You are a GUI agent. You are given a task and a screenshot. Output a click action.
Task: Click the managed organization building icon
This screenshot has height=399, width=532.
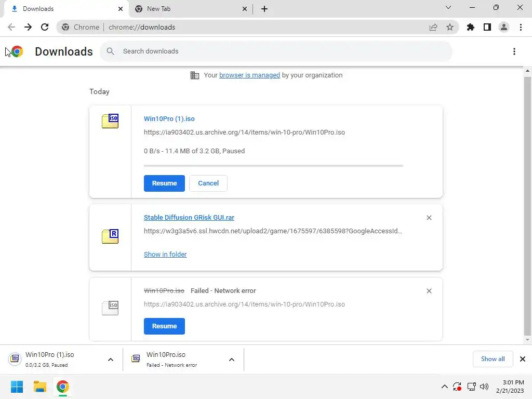coord(195,75)
